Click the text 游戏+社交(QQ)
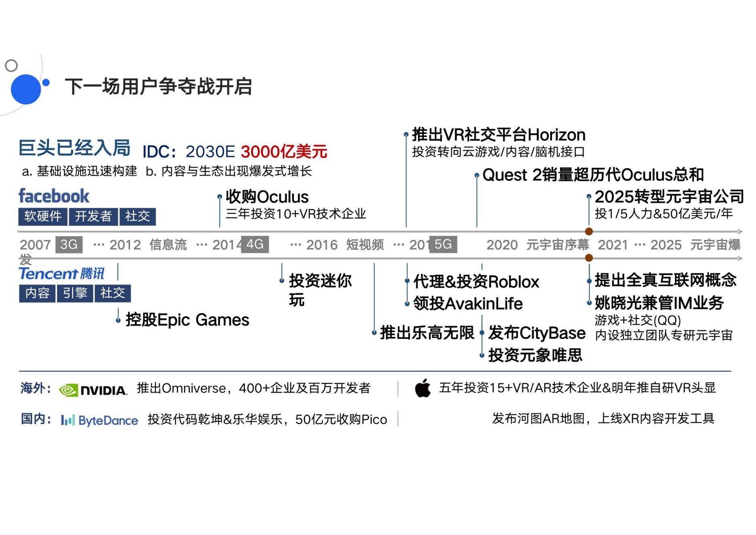The height and width of the screenshot is (535, 756). pyautogui.click(x=638, y=320)
